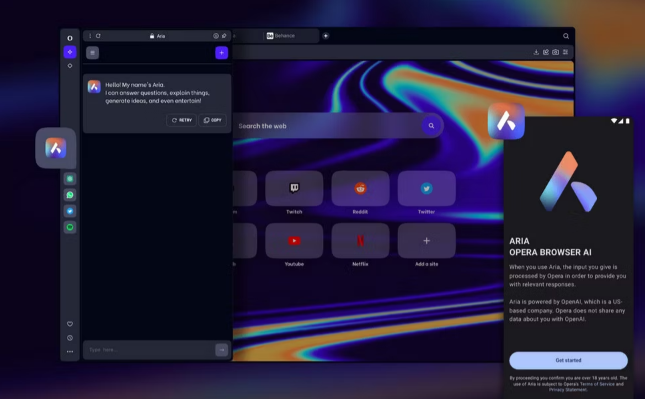Click the Opera logo menu icon
655x399 pixels.
tap(70, 38)
